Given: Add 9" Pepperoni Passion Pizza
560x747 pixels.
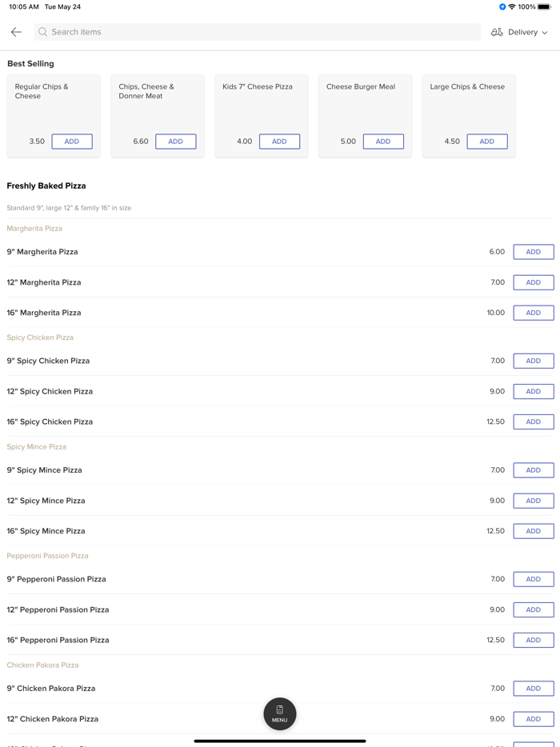Looking at the screenshot, I should click(x=533, y=579).
